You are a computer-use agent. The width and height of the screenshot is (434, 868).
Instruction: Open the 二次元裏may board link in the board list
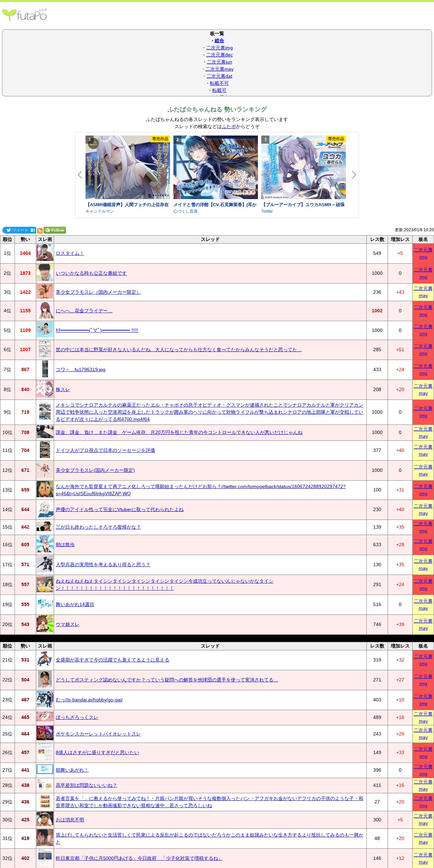click(x=219, y=69)
